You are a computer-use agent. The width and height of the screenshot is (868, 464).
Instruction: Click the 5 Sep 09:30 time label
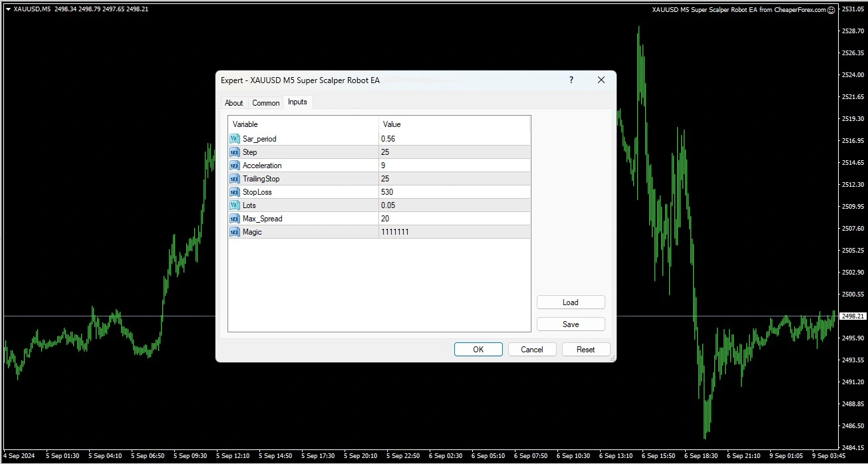tap(192, 456)
